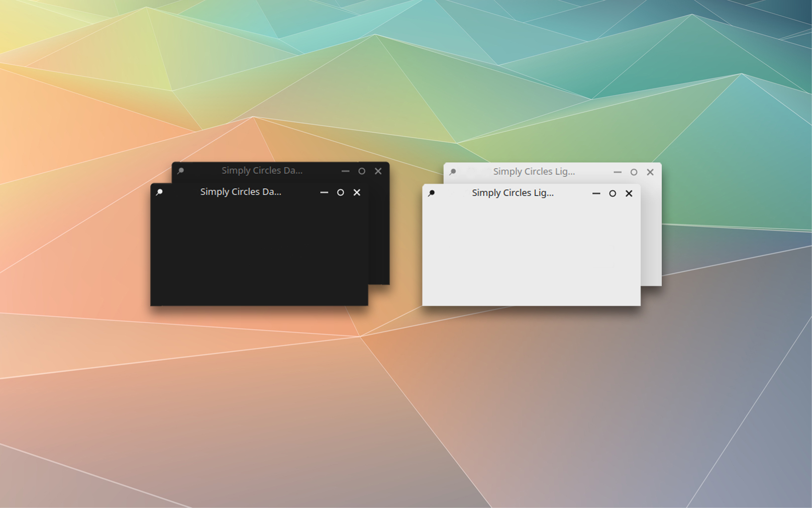Click title 'Simply Circles Lig...' of the active light window
Viewport: 812px width, 508px height.
point(513,193)
